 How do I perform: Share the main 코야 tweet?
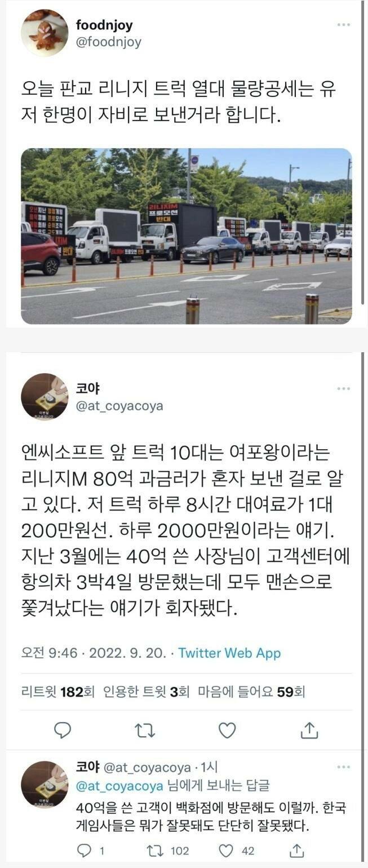coord(309,730)
